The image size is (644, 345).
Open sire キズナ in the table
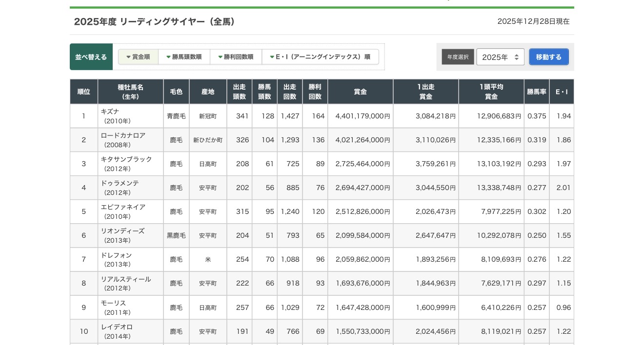pos(110,111)
